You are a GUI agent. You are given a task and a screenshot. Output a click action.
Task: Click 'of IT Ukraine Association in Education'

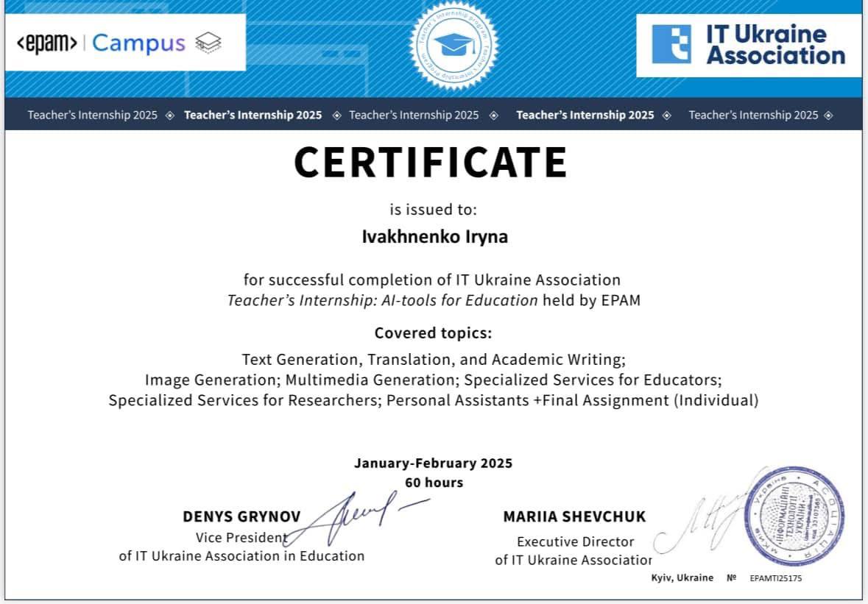click(x=242, y=556)
